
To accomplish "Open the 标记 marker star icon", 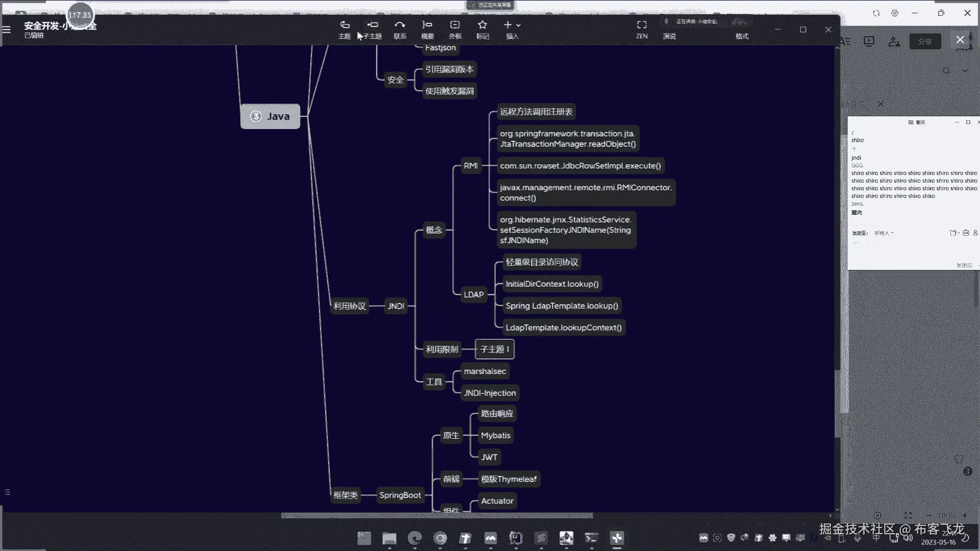I will [x=482, y=26].
